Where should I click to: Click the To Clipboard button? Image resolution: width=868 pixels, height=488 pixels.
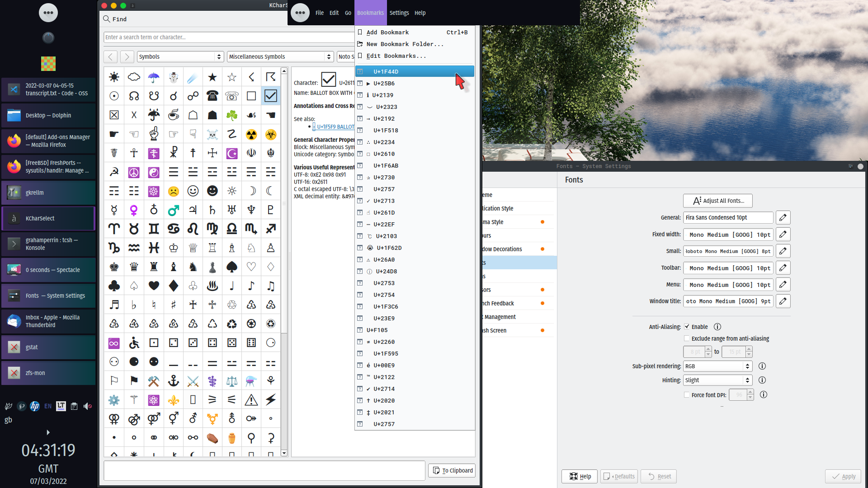452,470
